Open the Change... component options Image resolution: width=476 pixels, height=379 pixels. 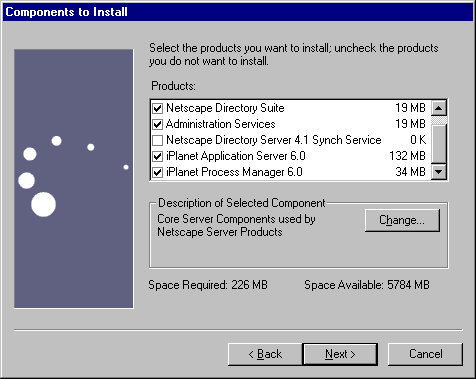pyautogui.click(x=402, y=220)
